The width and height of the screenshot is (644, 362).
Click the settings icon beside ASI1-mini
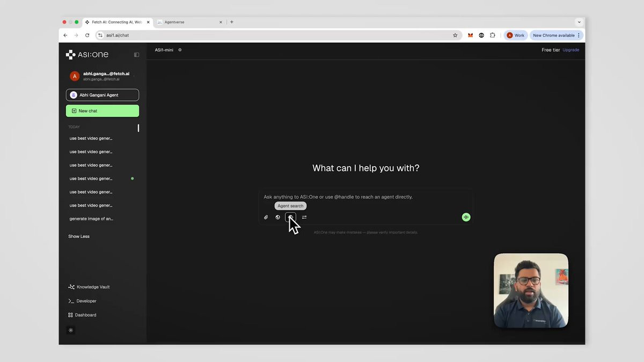pyautogui.click(x=180, y=50)
